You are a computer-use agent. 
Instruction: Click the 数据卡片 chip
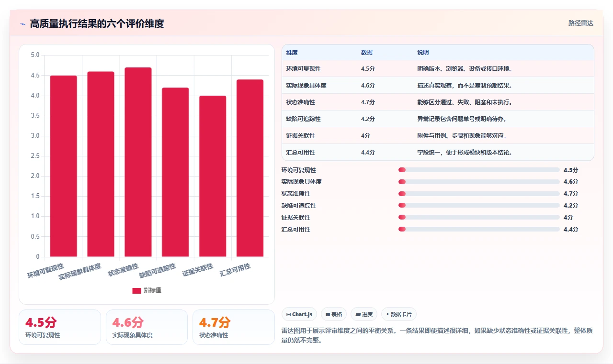click(399, 314)
